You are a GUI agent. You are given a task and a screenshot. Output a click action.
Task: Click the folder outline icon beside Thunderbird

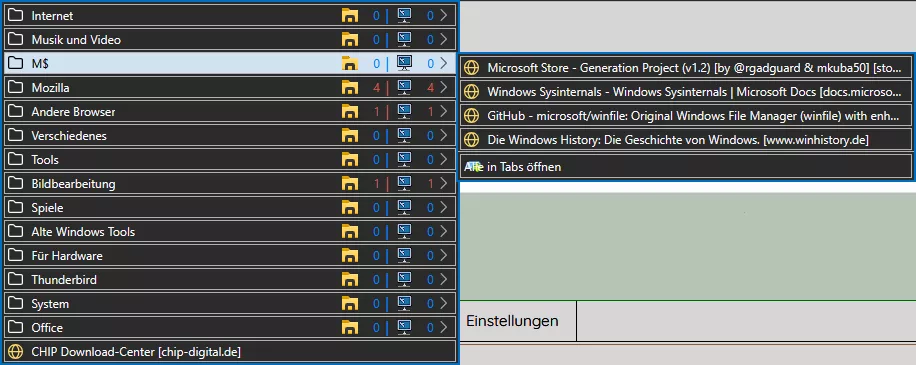15,280
